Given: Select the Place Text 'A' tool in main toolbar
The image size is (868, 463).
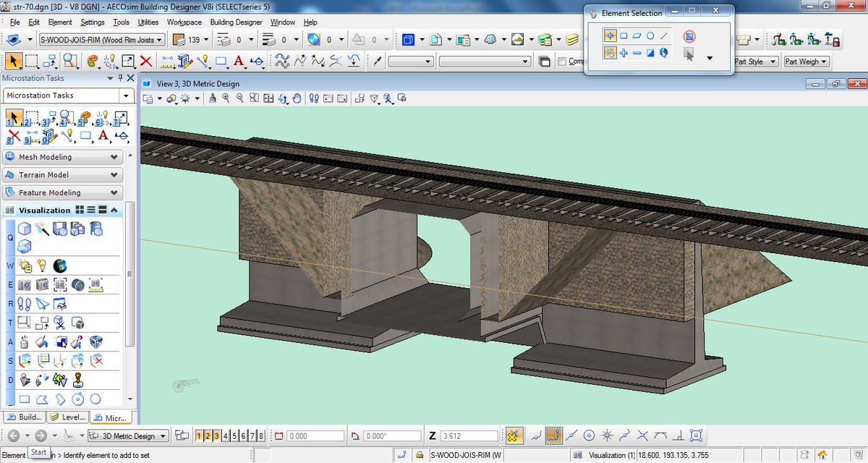Looking at the screenshot, I should click(x=239, y=61).
